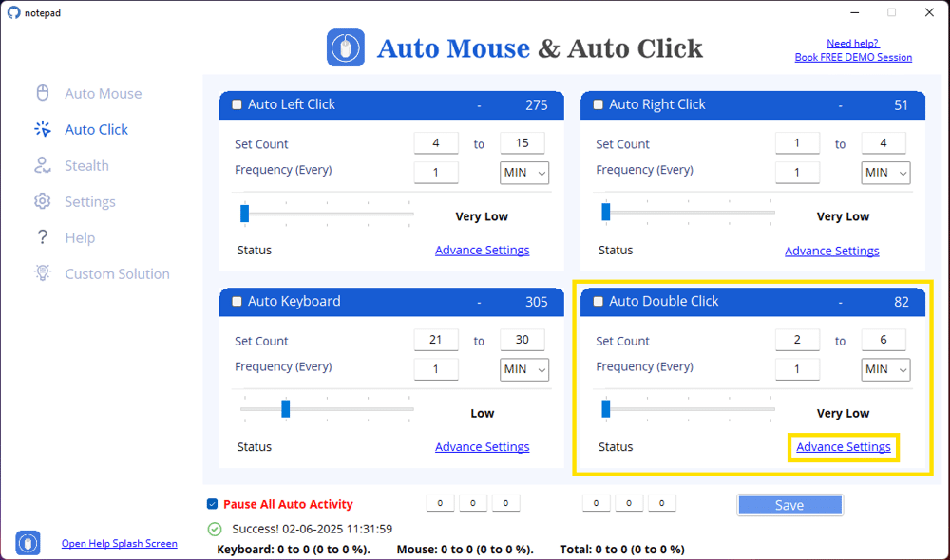Open the Custom Solution section
Screen dimensions: 950x560
(117, 273)
